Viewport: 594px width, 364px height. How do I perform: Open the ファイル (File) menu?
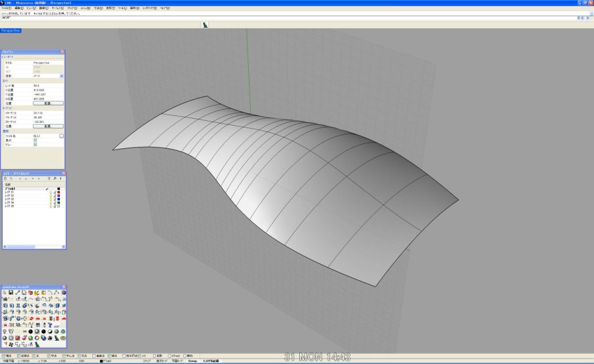pos(6,8)
